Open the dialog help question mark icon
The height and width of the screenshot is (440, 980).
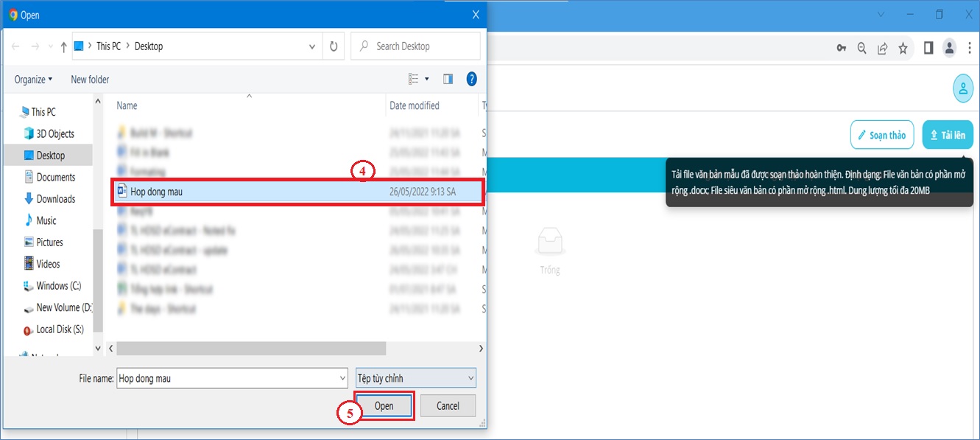472,79
